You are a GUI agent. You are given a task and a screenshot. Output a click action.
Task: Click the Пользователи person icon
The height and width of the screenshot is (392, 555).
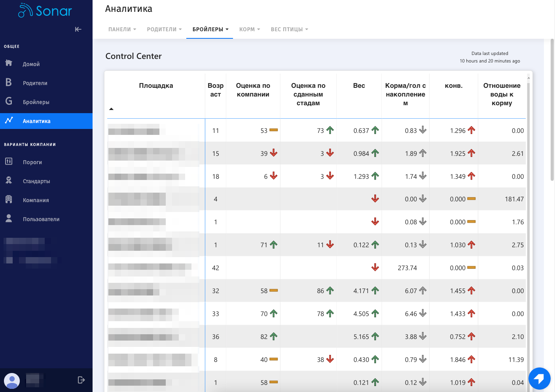point(9,218)
